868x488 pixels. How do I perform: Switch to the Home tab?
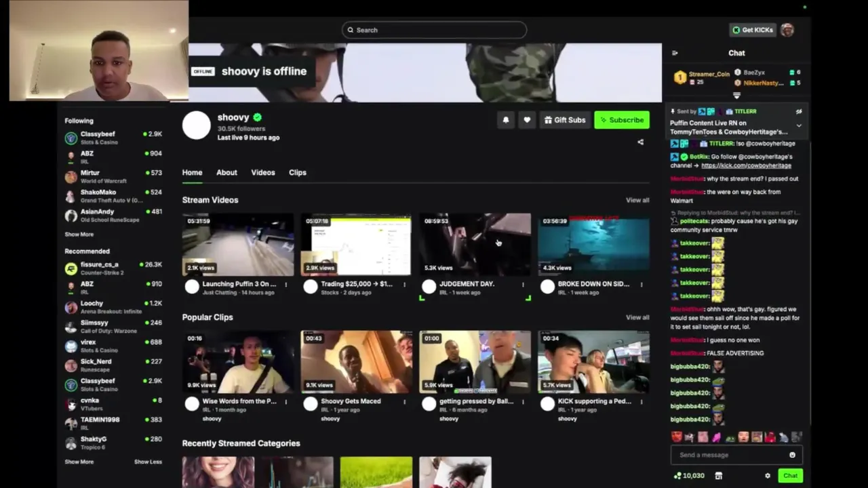coord(192,173)
